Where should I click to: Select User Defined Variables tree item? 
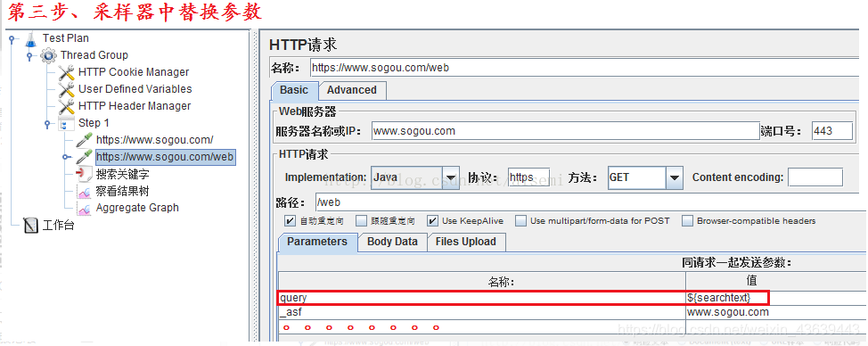click(135, 89)
